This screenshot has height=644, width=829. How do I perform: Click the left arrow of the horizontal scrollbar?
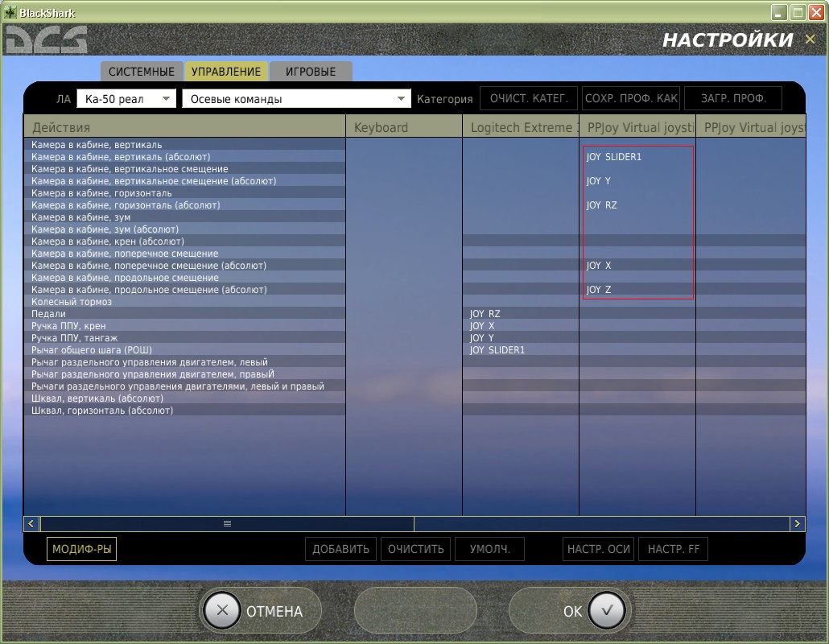[31, 523]
